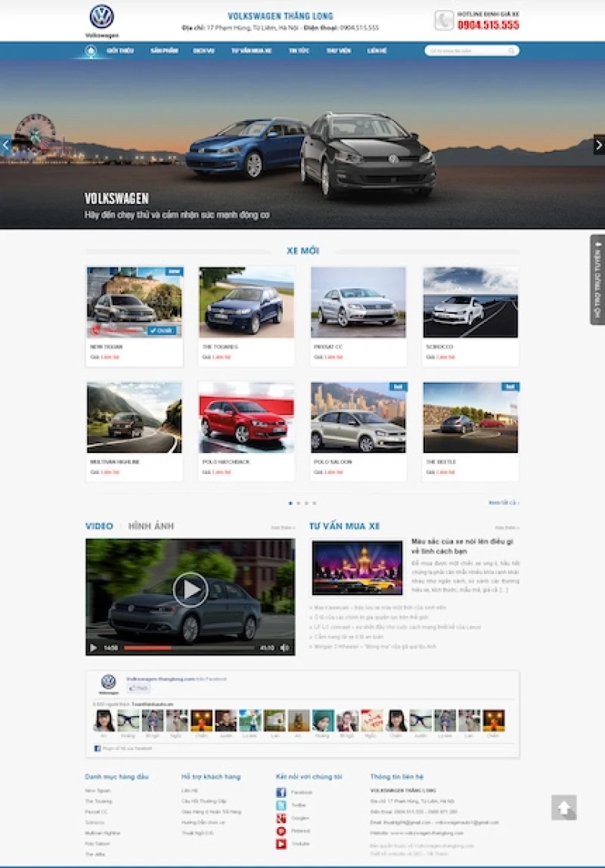Switch to the Hình Ảnh tab
The image size is (605, 868).
[150, 526]
